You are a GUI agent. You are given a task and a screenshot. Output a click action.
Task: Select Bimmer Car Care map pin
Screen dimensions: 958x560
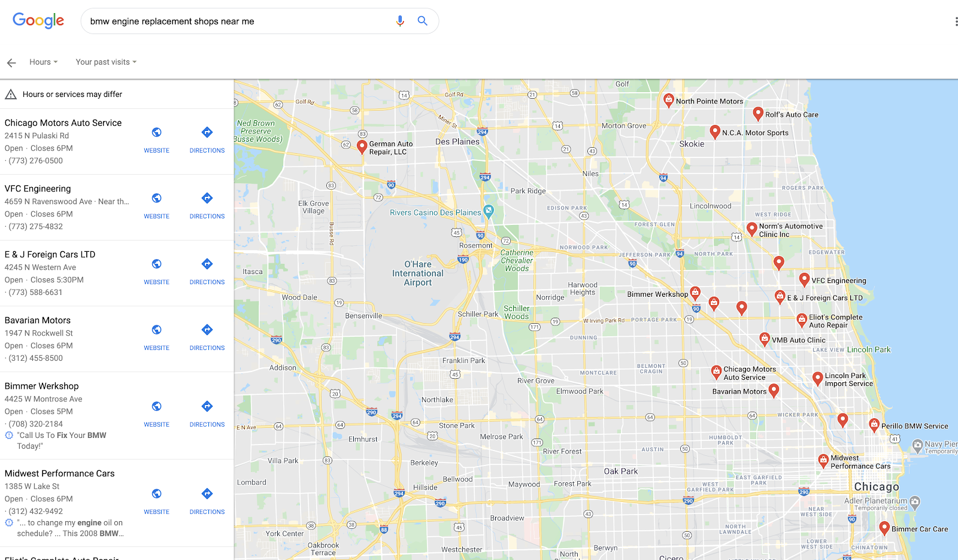tap(884, 528)
